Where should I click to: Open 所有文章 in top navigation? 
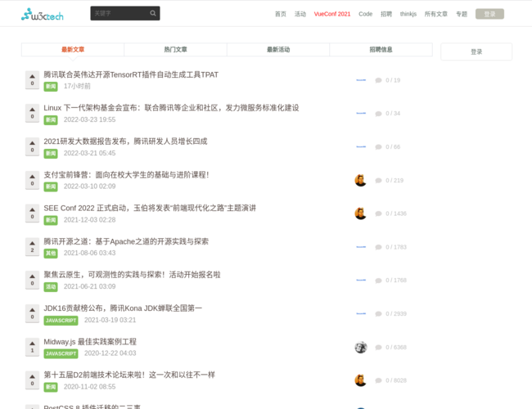pos(436,14)
